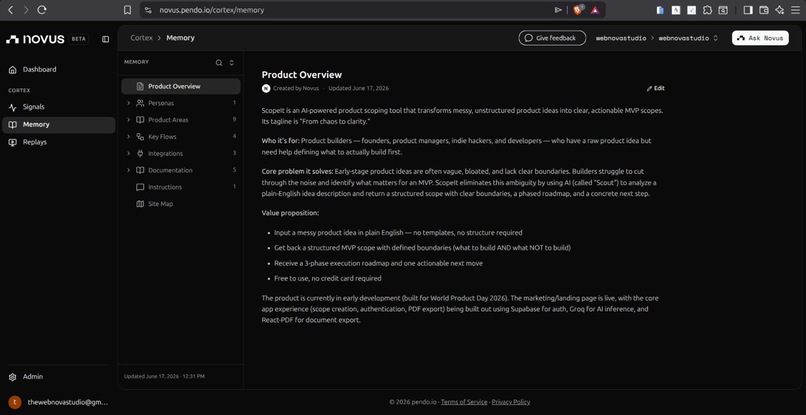Screen dimensions: 806x415
Task: Click the Updated June 17, 2026 label
Action: click(359, 88)
